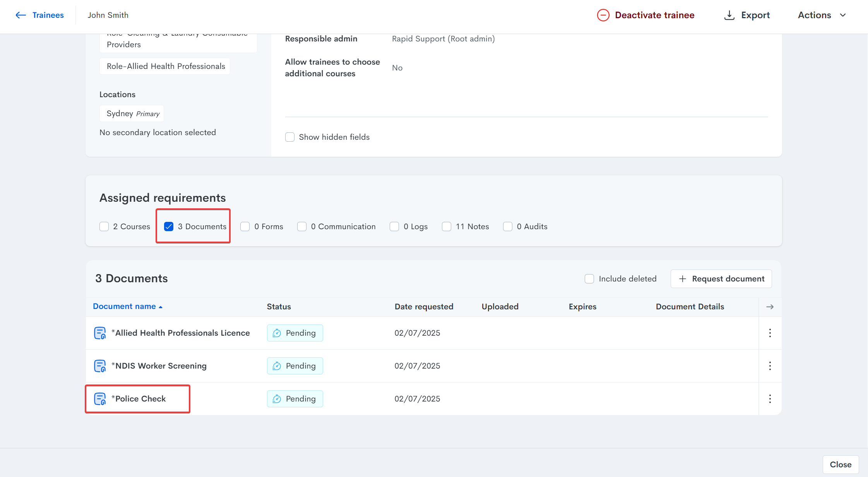Select the 11 Notes filter
868x477 pixels.
(x=447, y=226)
